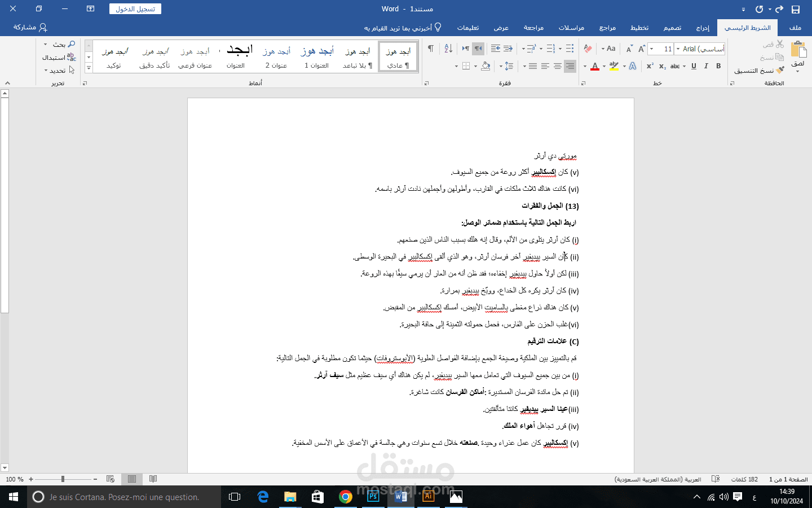The height and width of the screenshot is (508, 812).
Task: Click the Redo arrow in title bar
Action: (x=779, y=9)
